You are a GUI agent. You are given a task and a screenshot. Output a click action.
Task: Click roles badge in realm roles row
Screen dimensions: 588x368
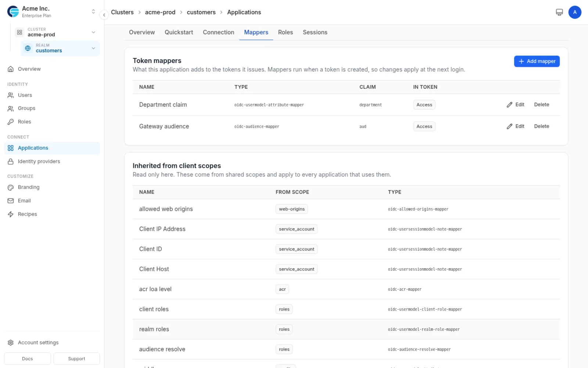(x=284, y=329)
